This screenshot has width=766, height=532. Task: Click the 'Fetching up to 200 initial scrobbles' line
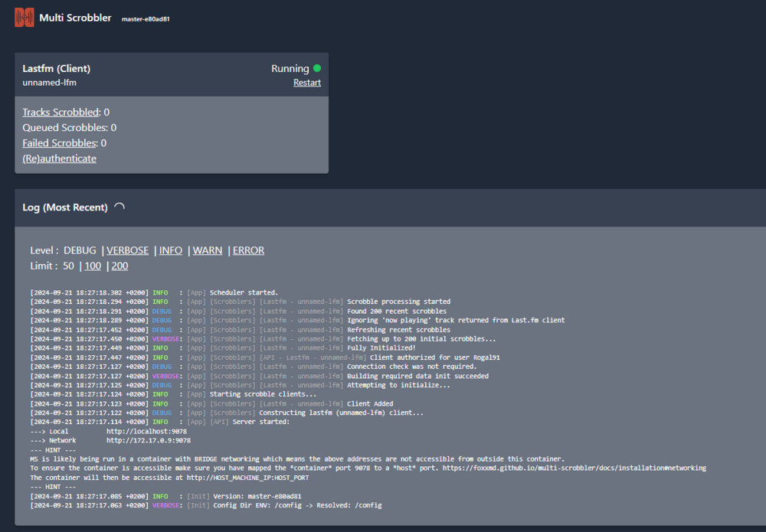(263, 339)
